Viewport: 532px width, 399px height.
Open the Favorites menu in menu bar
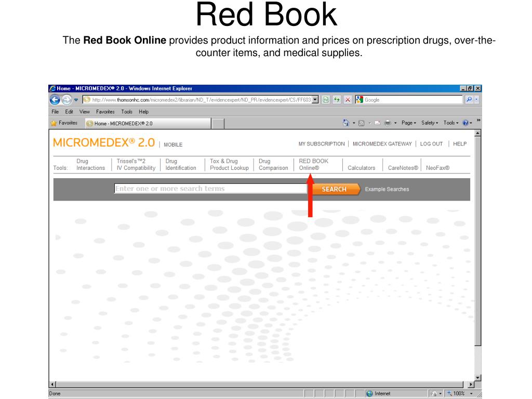(x=105, y=112)
